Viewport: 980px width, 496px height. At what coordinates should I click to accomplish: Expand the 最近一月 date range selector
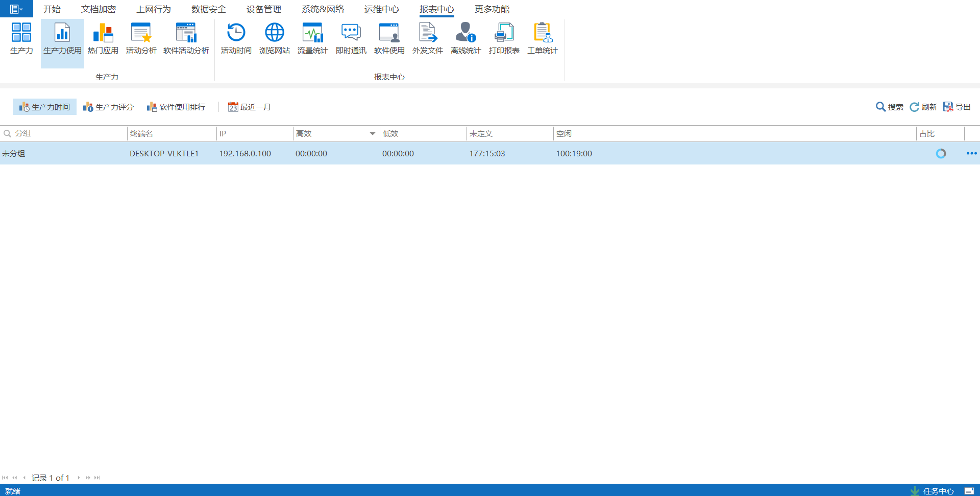point(250,107)
